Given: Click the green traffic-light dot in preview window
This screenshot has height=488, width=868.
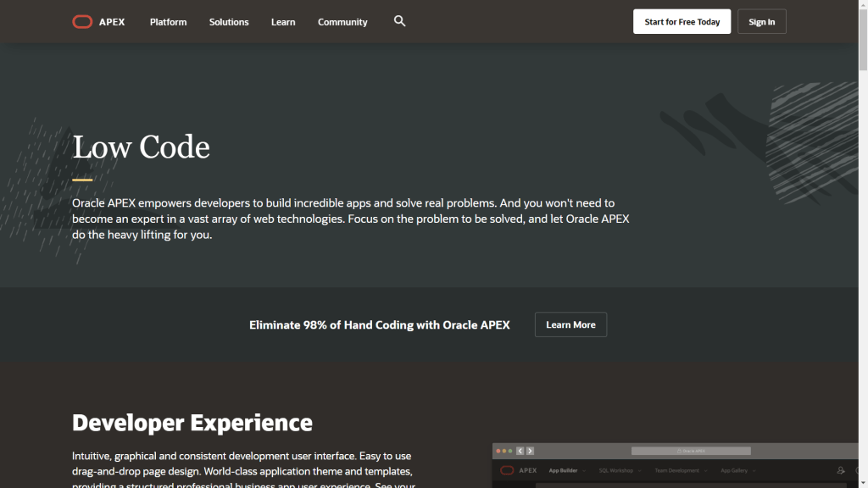Looking at the screenshot, I should point(509,452).
